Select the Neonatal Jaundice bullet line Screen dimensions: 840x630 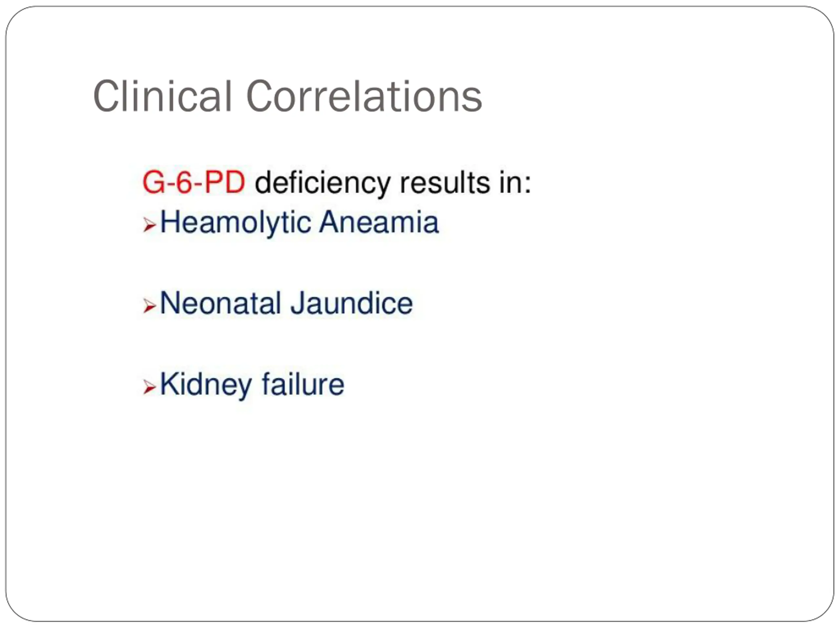tap(278, 303)
